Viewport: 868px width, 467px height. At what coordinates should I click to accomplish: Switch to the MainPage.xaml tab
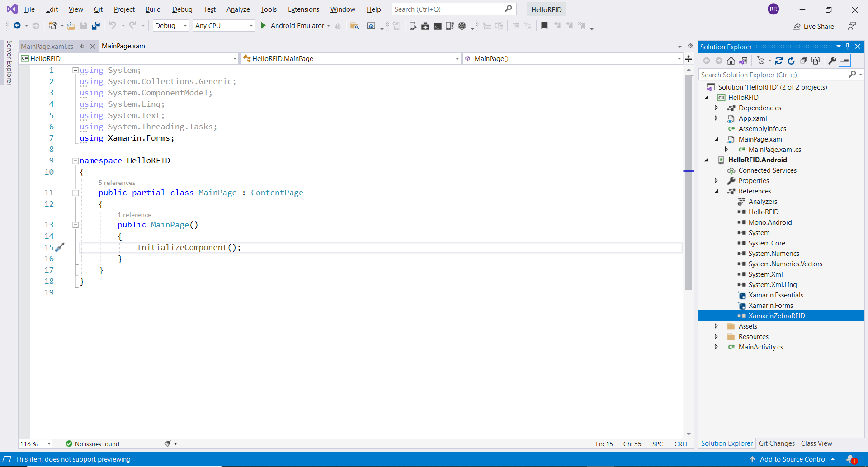(x=124, y=46)
